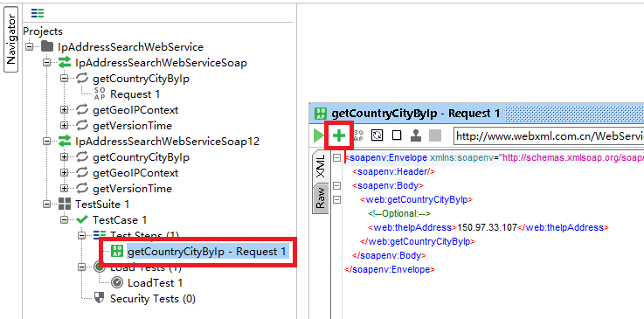Click the request window title bar

(x=476, y=114)
